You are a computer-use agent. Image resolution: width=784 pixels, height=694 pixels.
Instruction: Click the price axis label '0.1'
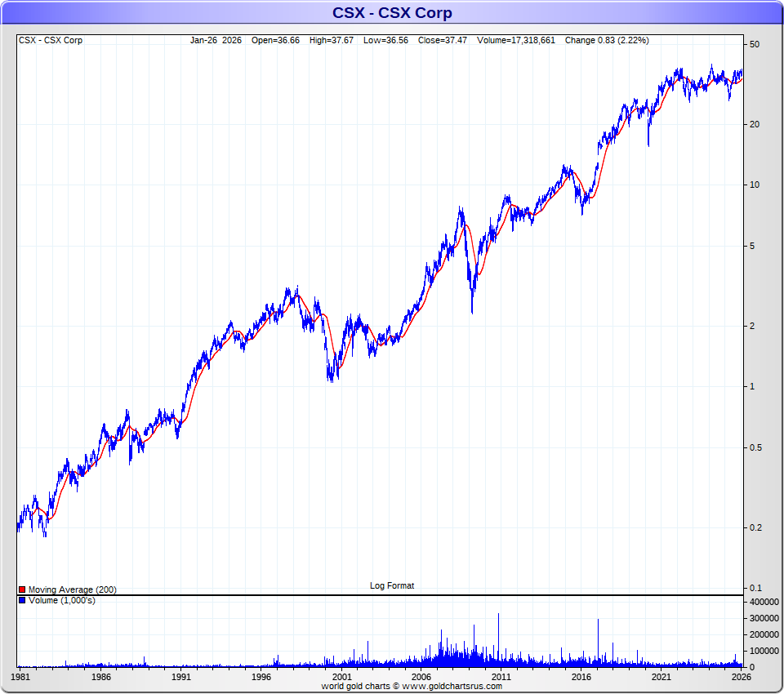(756, 588)
